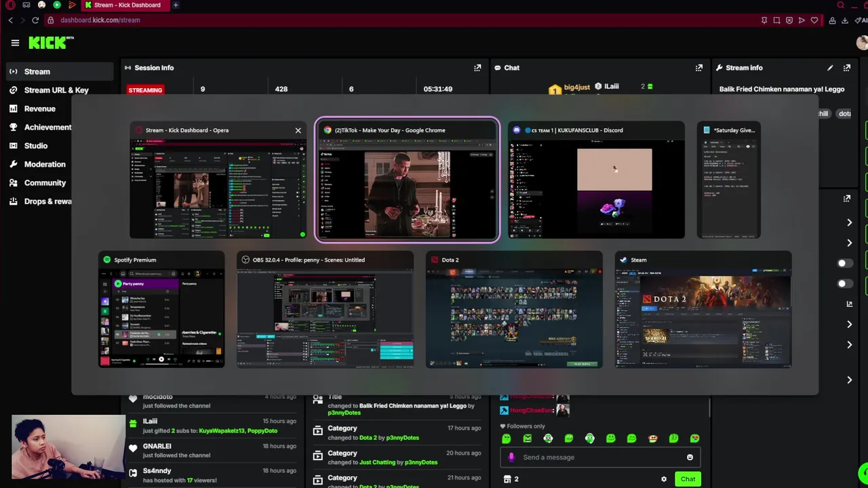
Task: Open Community in sidebar
Action: pos(45,182)
